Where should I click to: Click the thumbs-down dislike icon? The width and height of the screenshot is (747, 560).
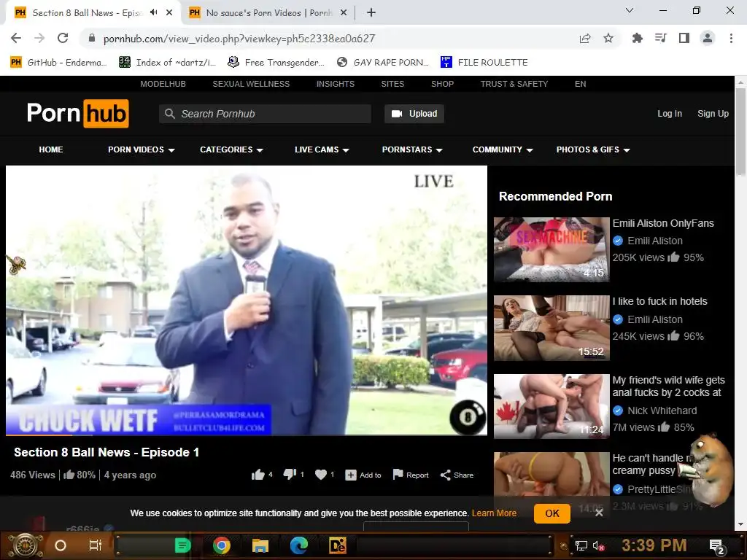[290, 474]
